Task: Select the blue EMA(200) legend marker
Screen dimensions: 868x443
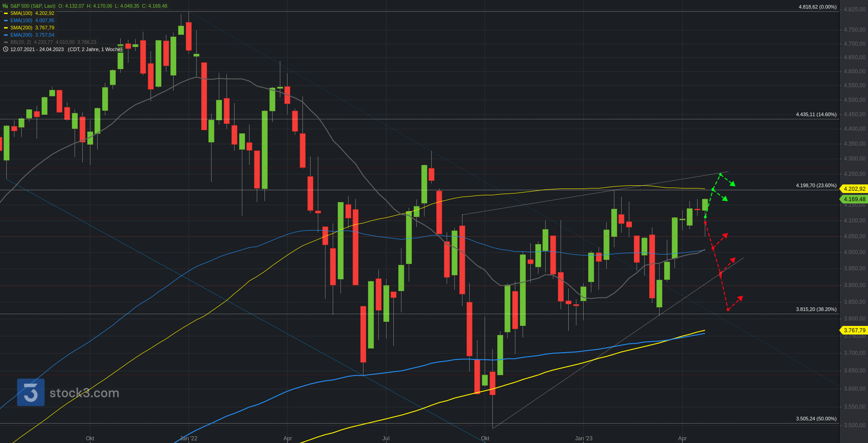Action: click(6, 35)
